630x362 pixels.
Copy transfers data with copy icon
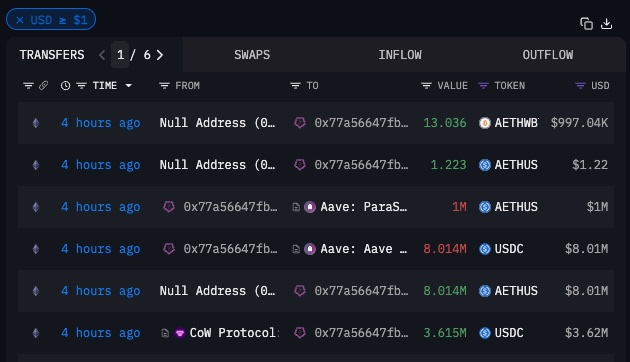tap(586, 24)
